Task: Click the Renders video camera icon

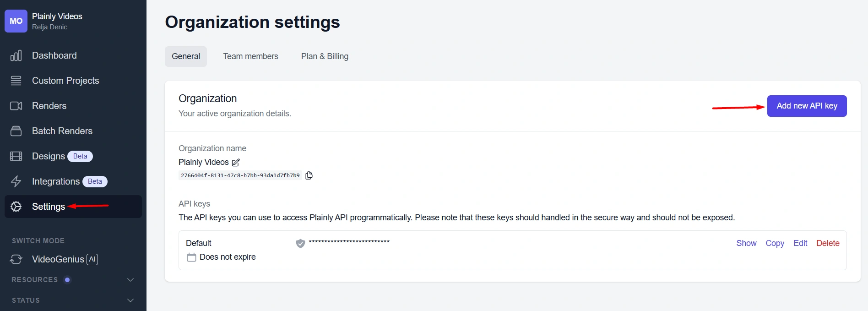Action: coord(16,106)
